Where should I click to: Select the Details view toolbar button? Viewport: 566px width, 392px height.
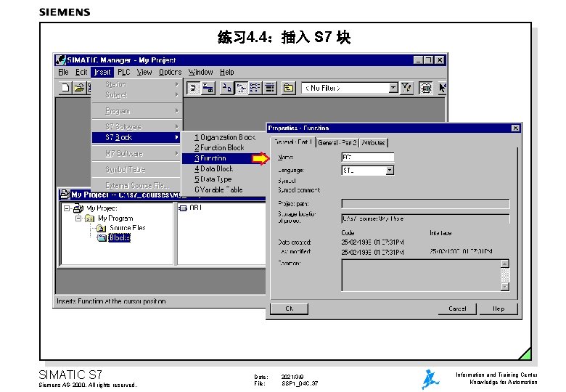[270, 88]
